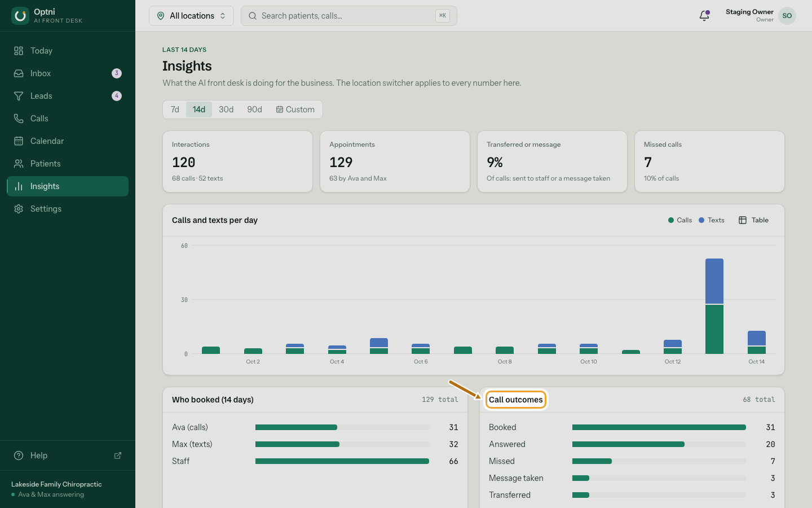Open the Staging Owner account menu
This screenshot has height=508, width=812.
[760, 16]
